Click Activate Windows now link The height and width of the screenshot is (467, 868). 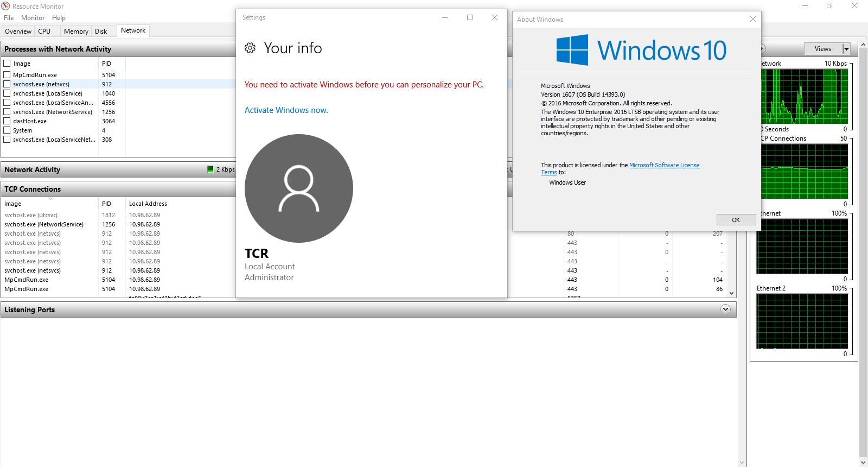pos(286,110)
